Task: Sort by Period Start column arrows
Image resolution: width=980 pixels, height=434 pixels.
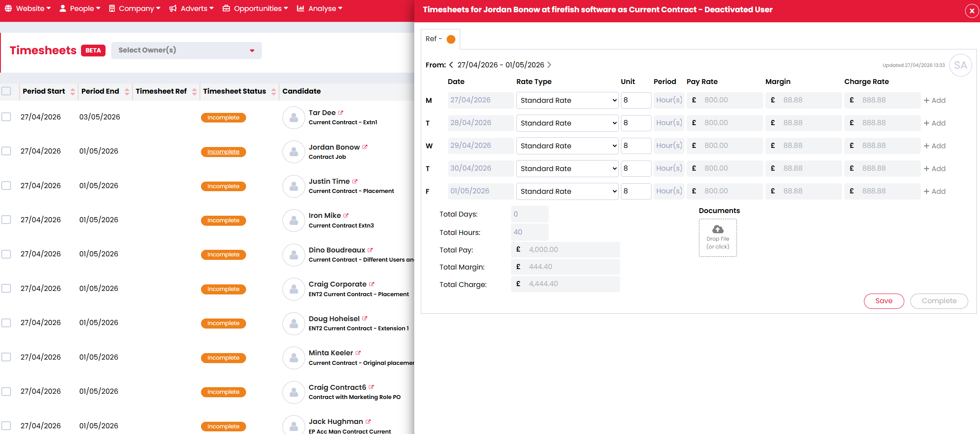Action: click(73, 91)
